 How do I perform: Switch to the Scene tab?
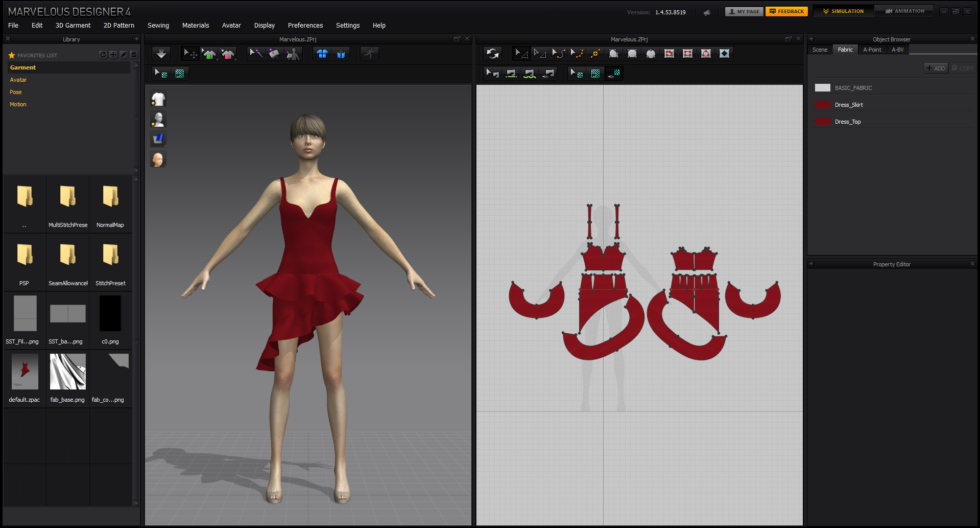point(820,50)
